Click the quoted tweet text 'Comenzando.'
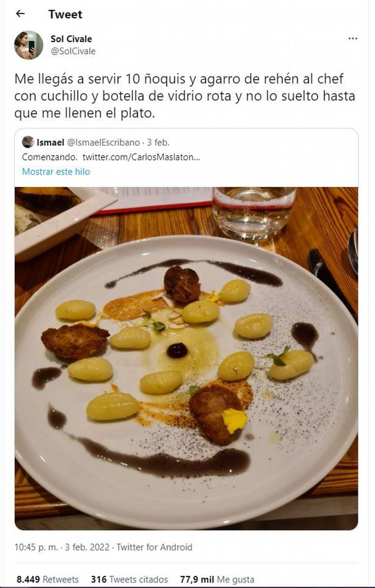This screenshot has width=375, height=588. click(x=49, y=157)
